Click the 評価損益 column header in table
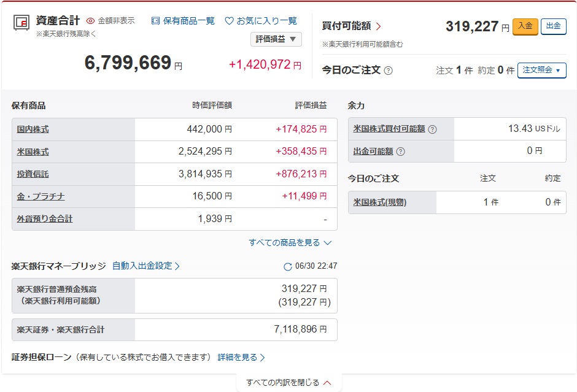The height and width of the screenshot is (392, 577). click(x=311, y=106)
